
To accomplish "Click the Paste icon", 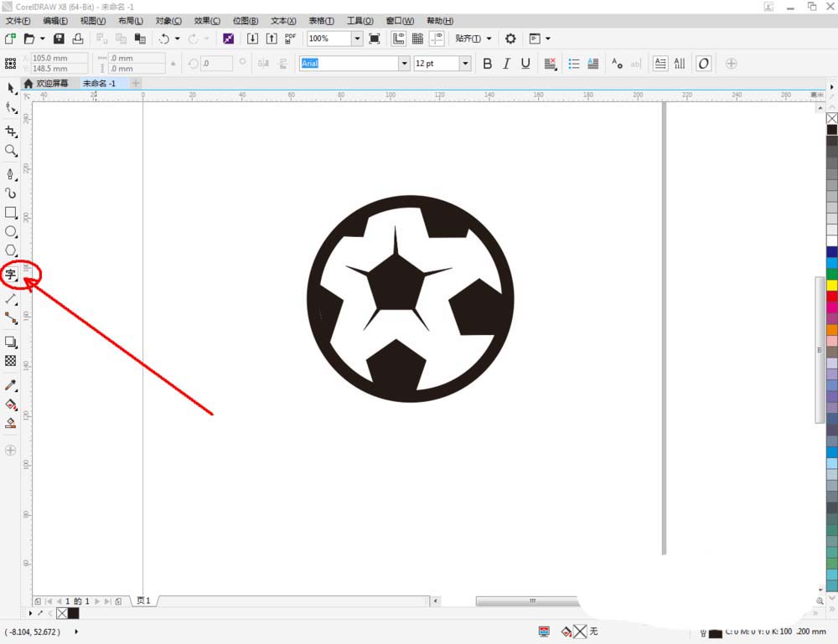I will [140, 39].
